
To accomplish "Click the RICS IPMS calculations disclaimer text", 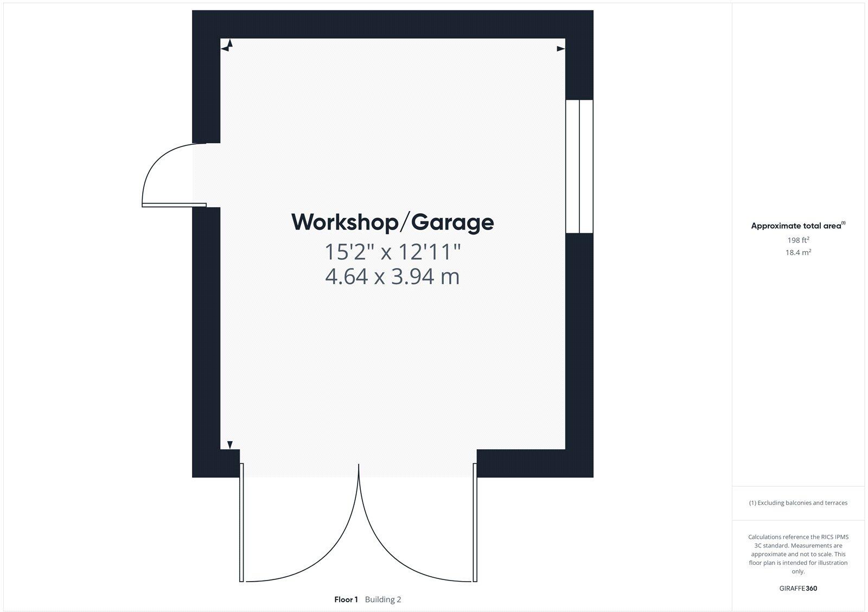I will (x=798, y=554).
